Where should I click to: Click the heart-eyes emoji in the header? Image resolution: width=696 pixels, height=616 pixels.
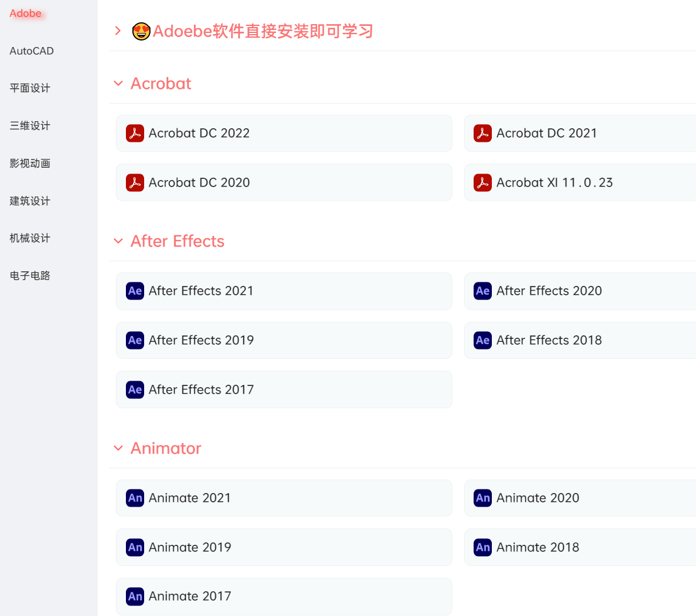point(141,31)
